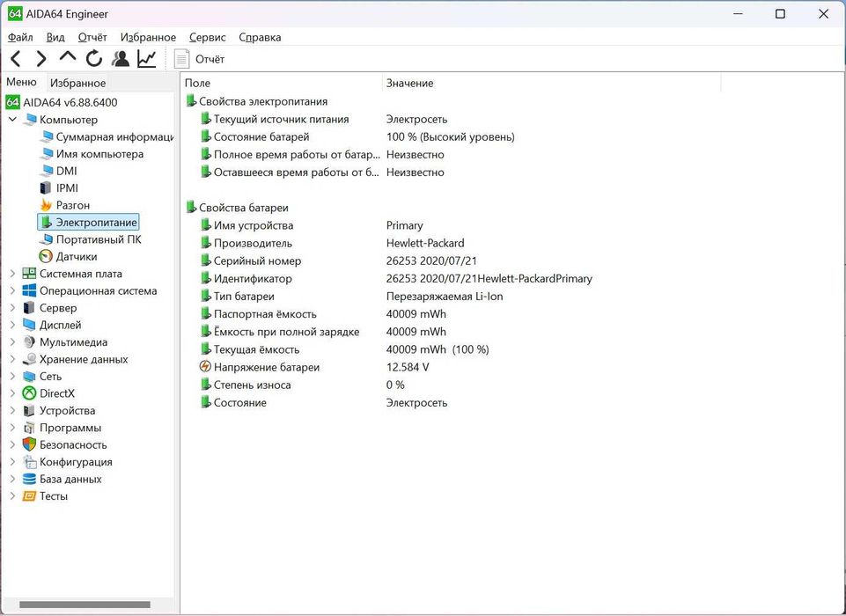Click the Операционная система Windows logo icon
Viewport: 846px width, 616px height.
point(29,290)
